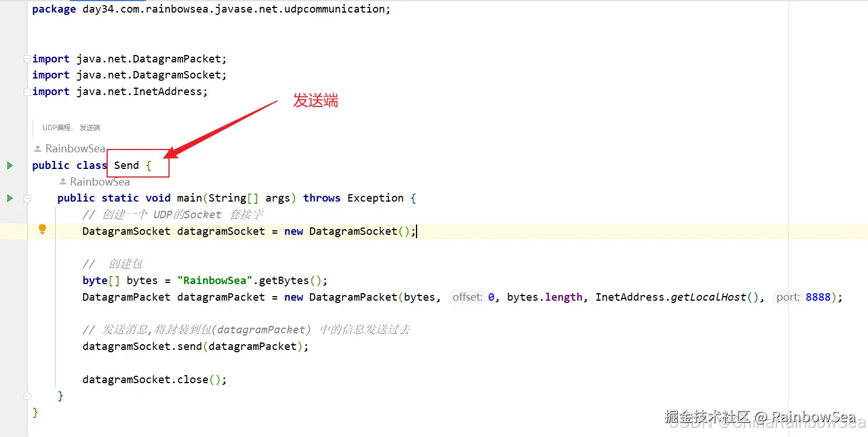Click the 'void' return type

tap(158, 198)
